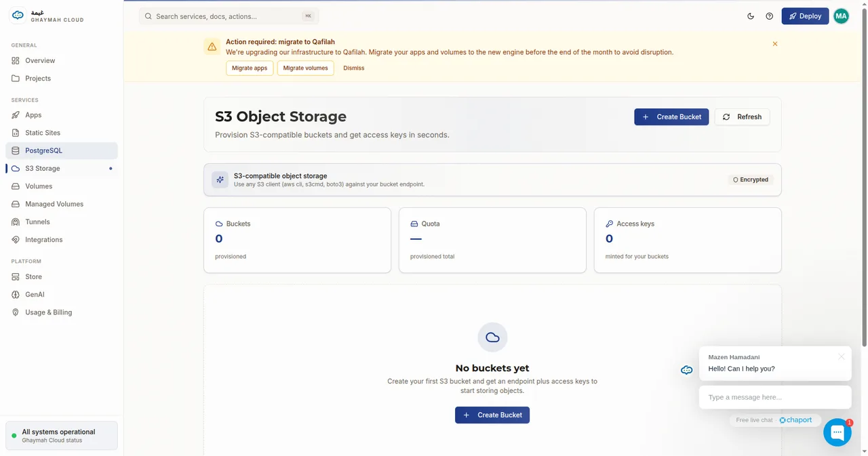868x456 pixels.
Task: Open the MA user avatar menu
Action: 841,16
